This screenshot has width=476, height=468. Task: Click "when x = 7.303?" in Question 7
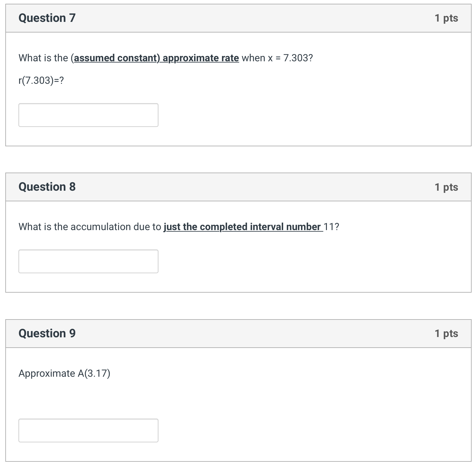(x=277, y=58)
